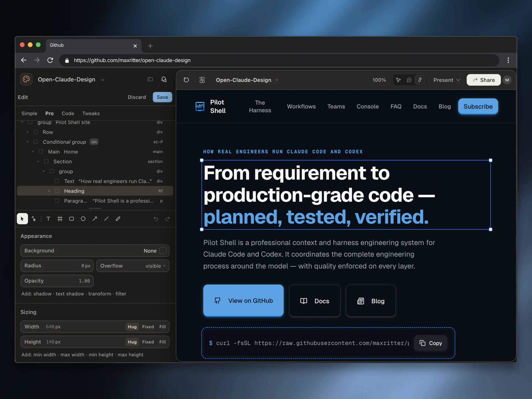Edit the Radius value field
532x399 pixels.
57,266
